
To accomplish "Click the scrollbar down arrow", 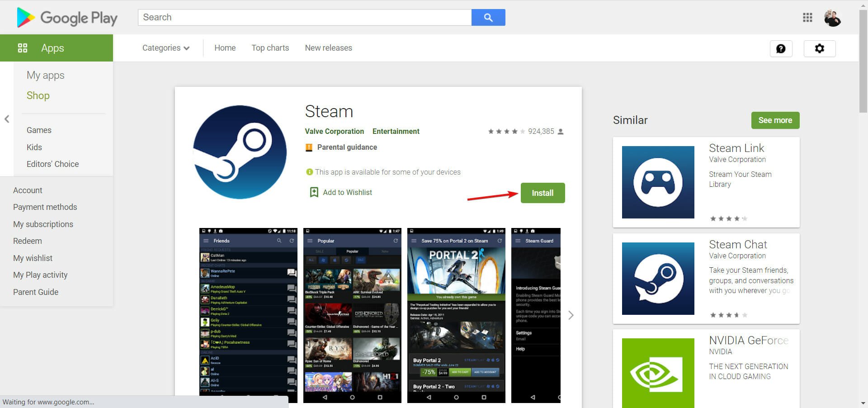I will [x=863, y=403].
